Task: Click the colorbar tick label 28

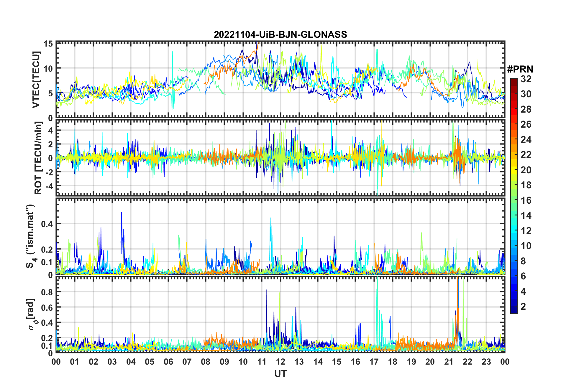Action: 526,109
